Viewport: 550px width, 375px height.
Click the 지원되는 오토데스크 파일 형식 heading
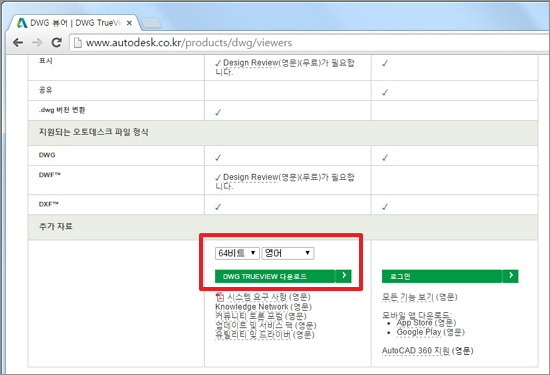93,132
